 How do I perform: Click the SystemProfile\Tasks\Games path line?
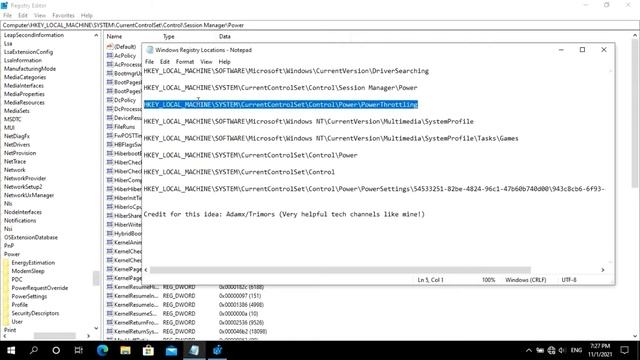coord(331,138)
